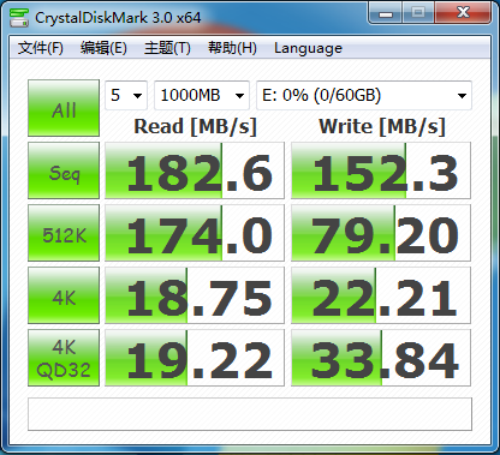Image resolution: width=500 pixels, height=455 pixels.
Task: Open the 主题(T) menu
Action: (x=167, y=48)
